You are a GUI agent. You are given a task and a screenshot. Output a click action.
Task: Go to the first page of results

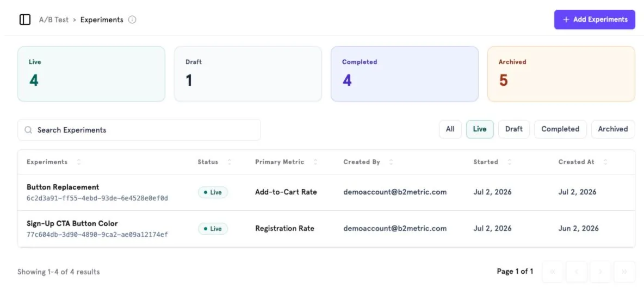click(553, 272)
